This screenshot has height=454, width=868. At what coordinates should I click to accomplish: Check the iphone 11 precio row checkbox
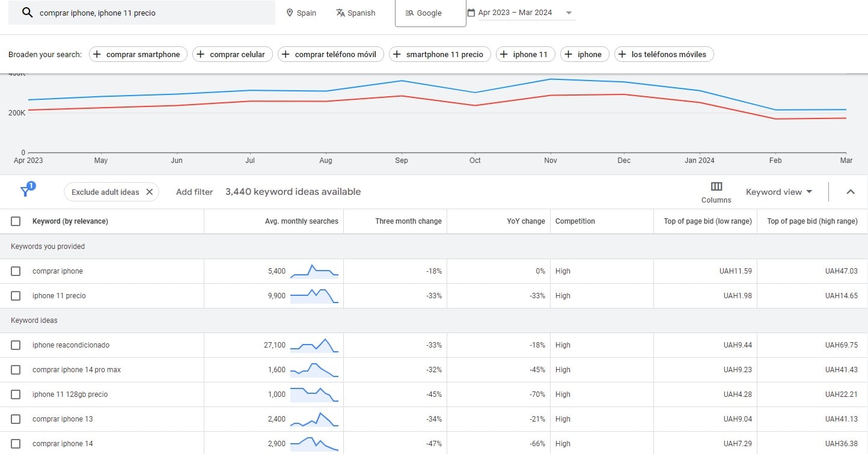(x=16, y=296)
